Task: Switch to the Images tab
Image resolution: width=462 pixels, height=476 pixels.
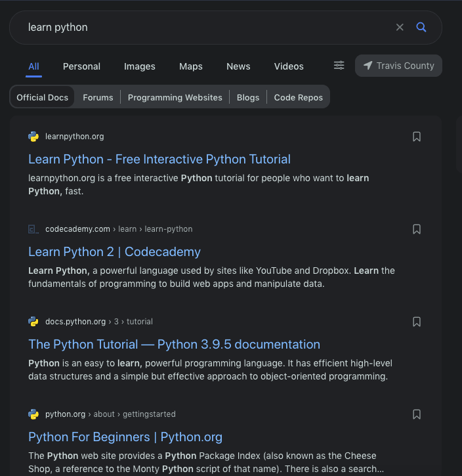Action: point(140,66)
